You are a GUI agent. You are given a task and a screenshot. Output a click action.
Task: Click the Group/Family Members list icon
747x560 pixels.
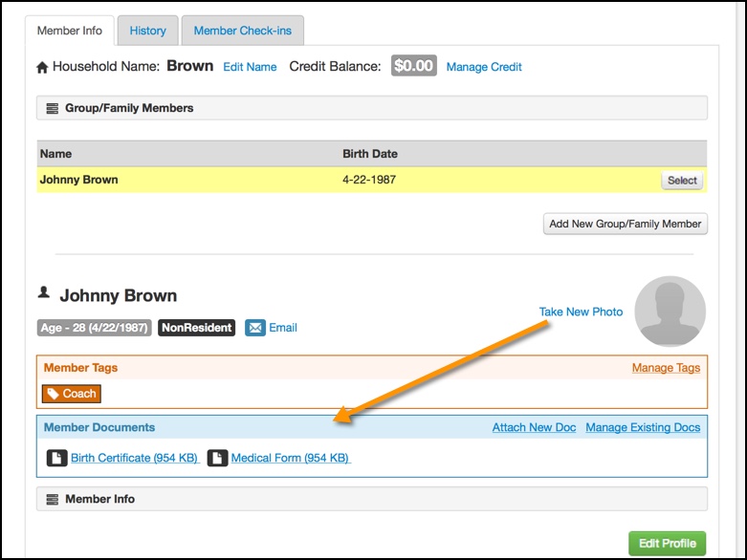pyautogui.click(x=52, y=109)
